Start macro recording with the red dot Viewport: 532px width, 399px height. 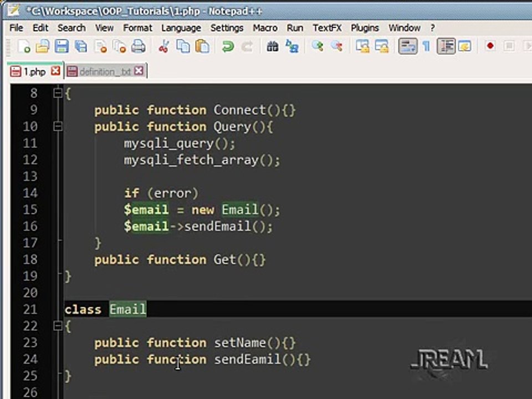tap(490, 46)
